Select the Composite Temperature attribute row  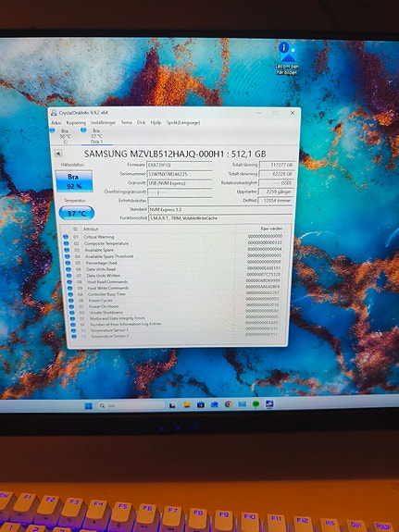click(173, 243)
